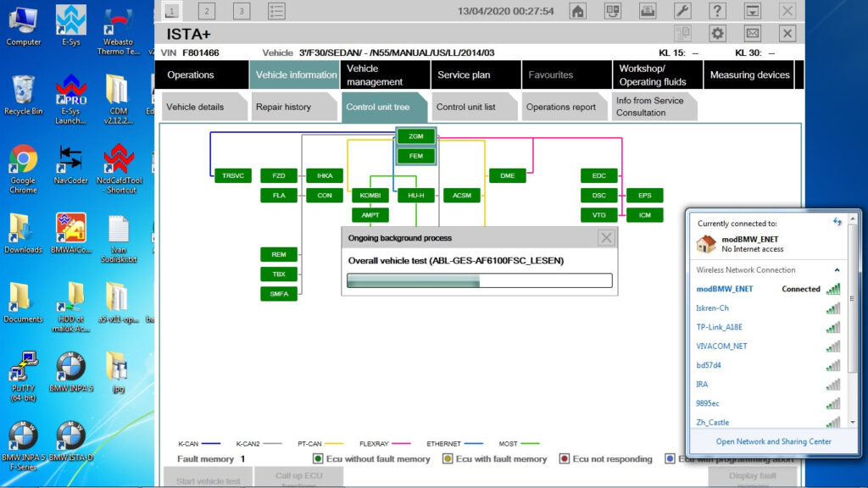Select the FEM control unit node
The width and height of the screenshot is (868, 488).
pos(415,156)
